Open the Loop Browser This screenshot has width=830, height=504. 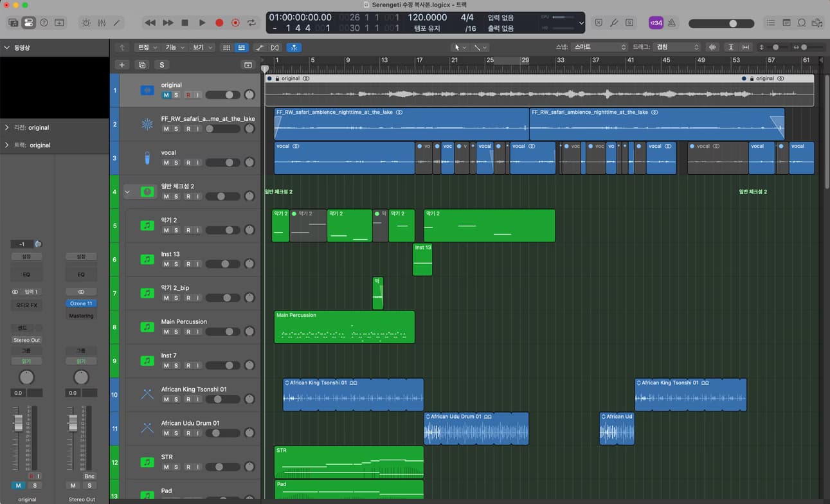[802, 22]
